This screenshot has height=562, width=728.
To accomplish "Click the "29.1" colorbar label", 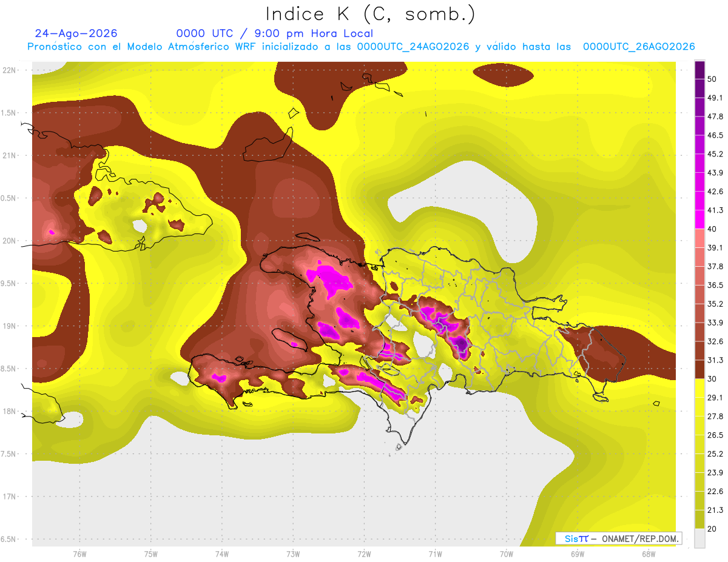I will tap(715, 397).
